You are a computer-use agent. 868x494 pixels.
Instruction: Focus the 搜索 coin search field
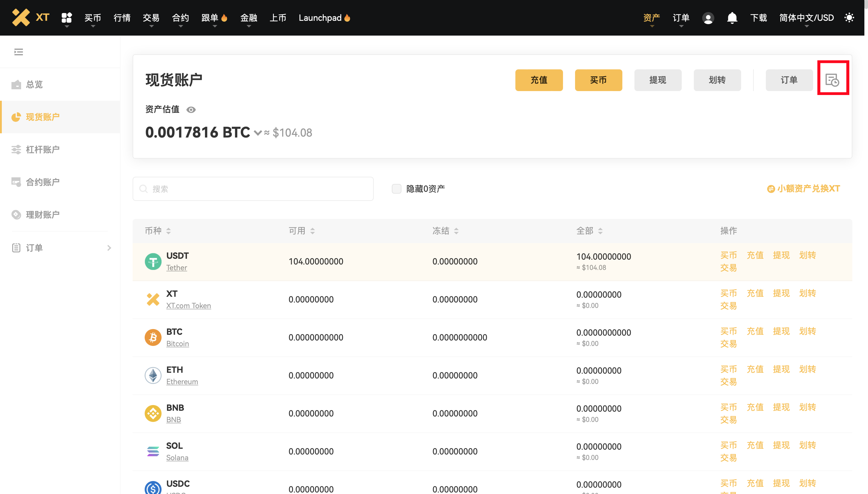(253, 189)
